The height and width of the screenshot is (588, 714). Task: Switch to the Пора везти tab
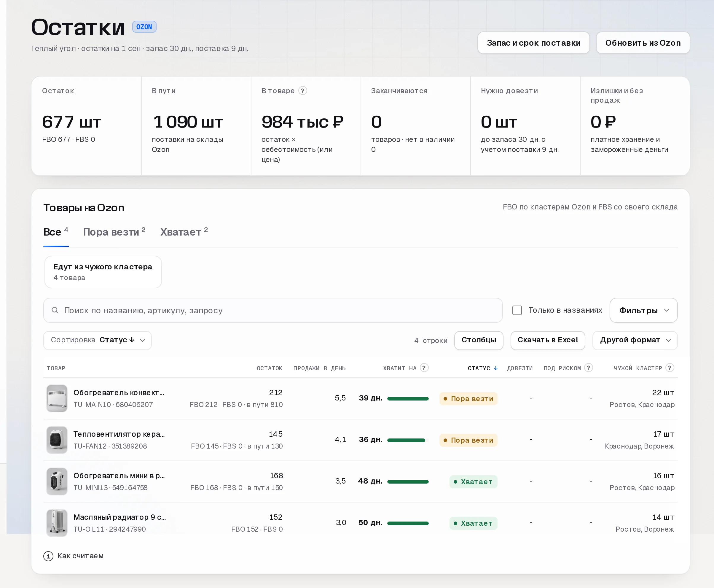[x=114, y=232]
